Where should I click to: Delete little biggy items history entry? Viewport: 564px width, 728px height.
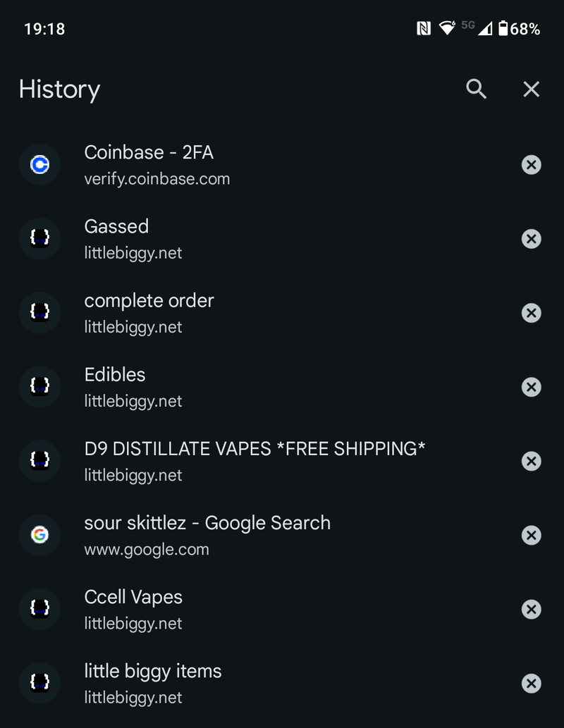[531, 683]
